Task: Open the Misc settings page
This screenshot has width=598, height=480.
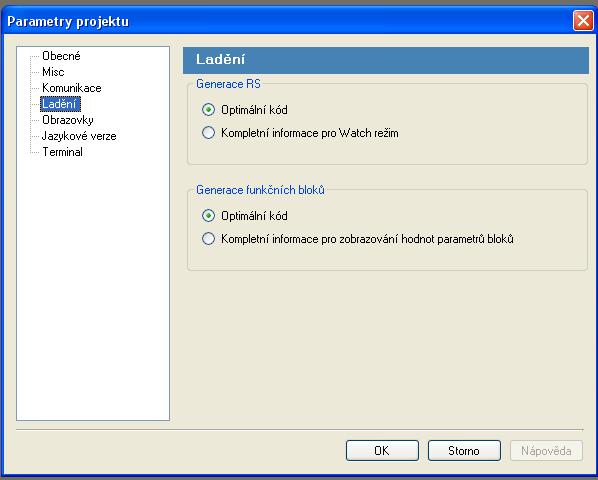Action: (x=53, y=72)
